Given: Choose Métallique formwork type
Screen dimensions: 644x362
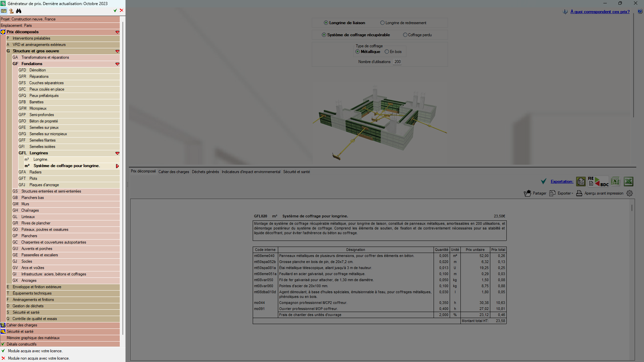Looking at the screenshot, I should pos(368,52).
